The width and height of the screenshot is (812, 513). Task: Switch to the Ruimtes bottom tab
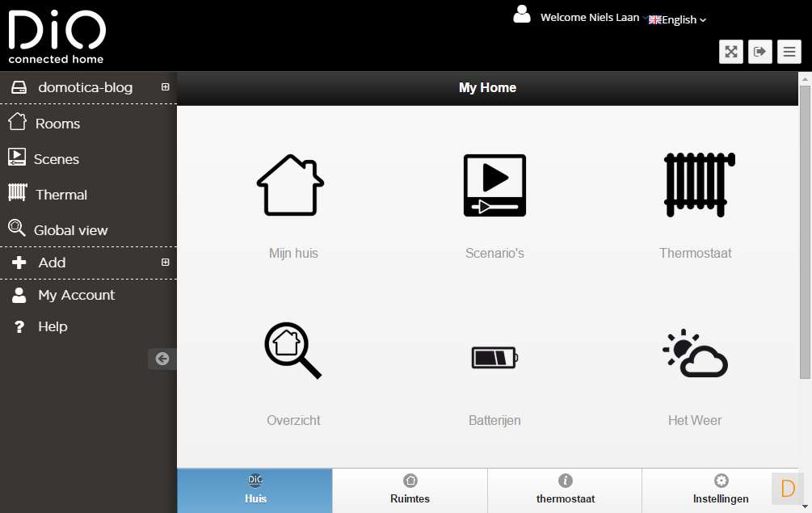point(410,490)
